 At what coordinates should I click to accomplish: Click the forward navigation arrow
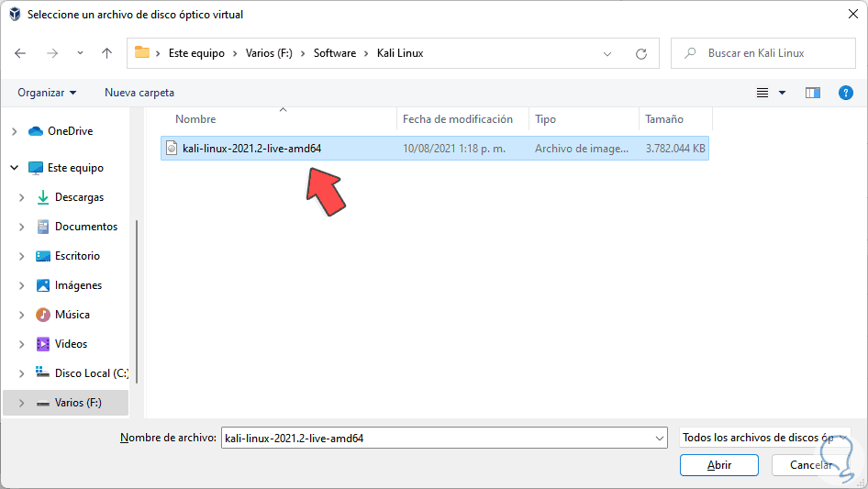point(52,53)
